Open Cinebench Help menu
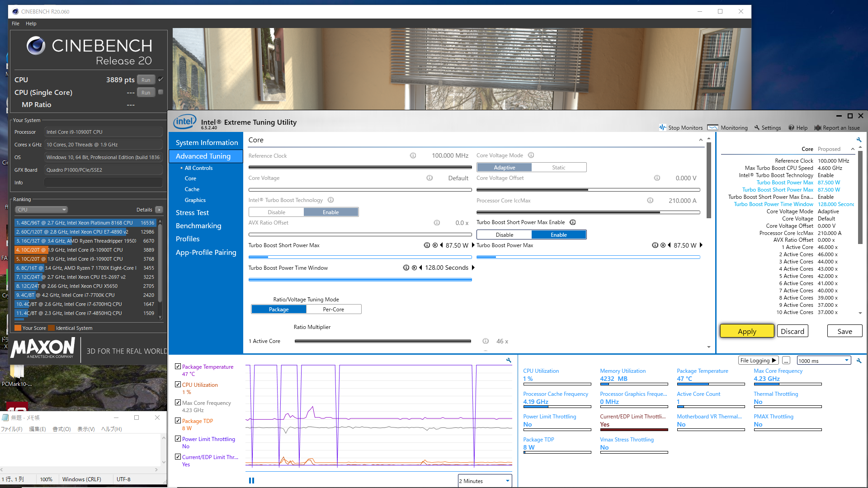The image size is (868, 488). pos(31,23)
